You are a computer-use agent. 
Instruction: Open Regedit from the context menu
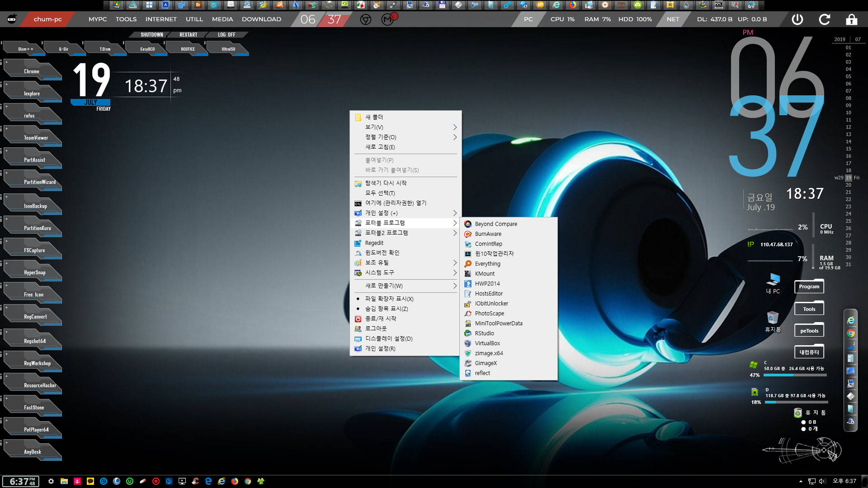pos(406,243)
